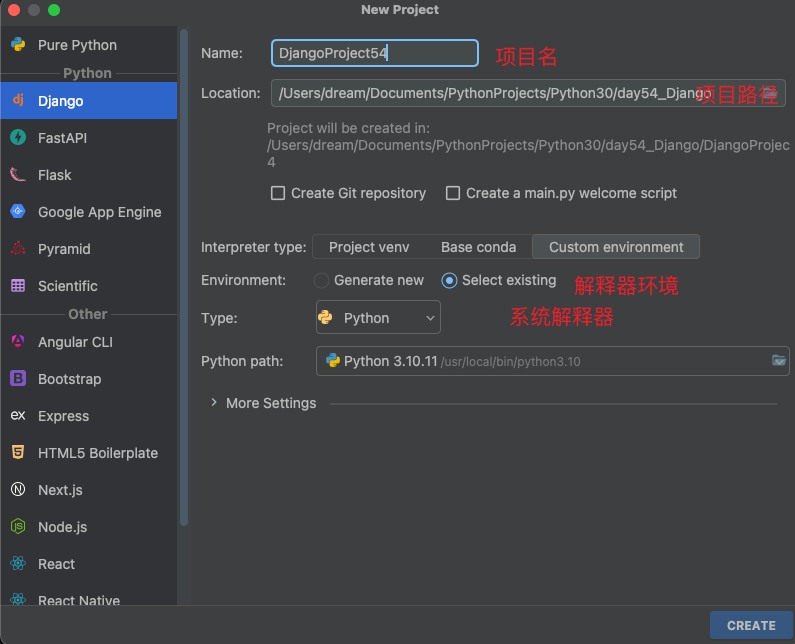Select the HTML5 Boilerplate text label
The image size is (795, 644).
(x=98, y=453)
